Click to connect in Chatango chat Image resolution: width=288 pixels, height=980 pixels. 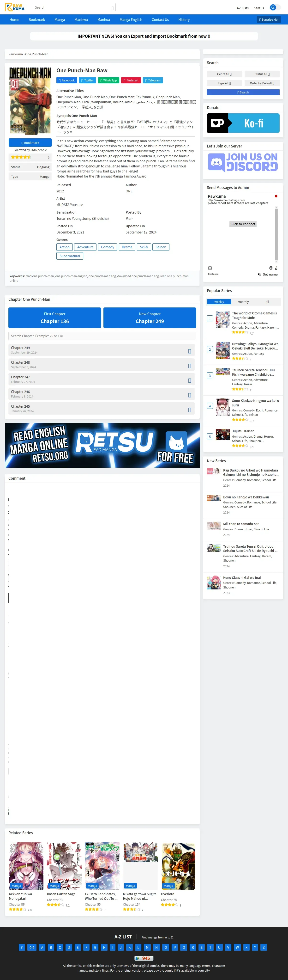tap(243, 224)
